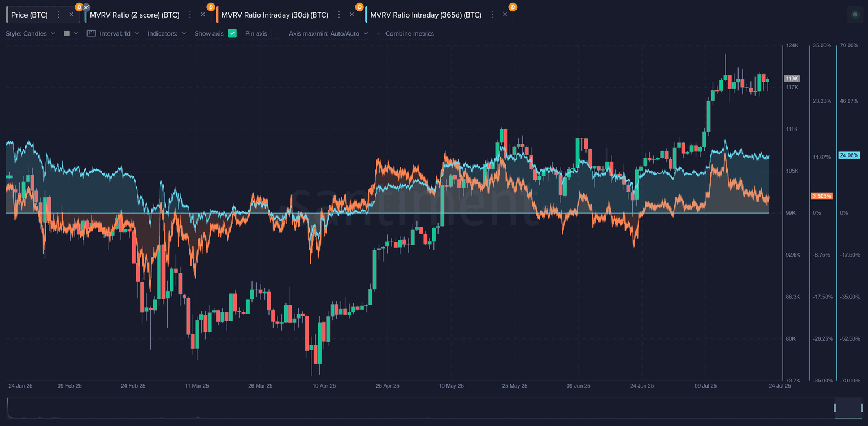
Task: Click the interval ruler icon
Action: (91, 33)
